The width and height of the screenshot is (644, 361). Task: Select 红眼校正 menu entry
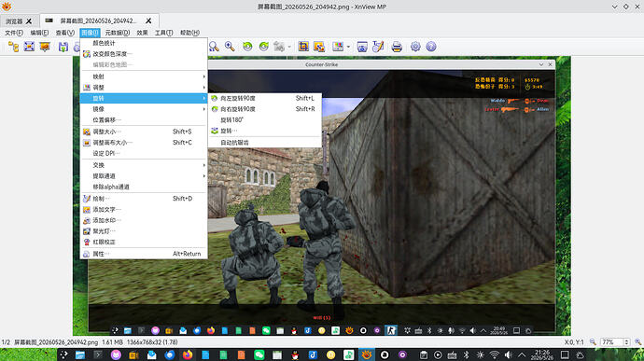(144, 242)
